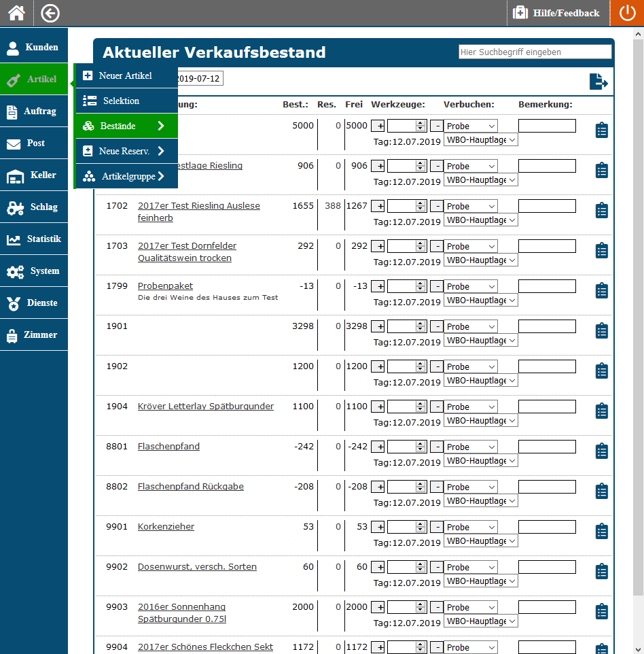
Task: Click the export icon beside the date field
Action: point(598,82)
